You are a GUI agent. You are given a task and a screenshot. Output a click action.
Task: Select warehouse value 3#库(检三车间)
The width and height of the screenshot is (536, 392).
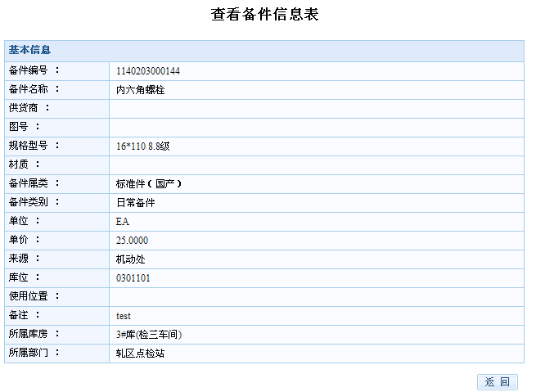[149, 334]
